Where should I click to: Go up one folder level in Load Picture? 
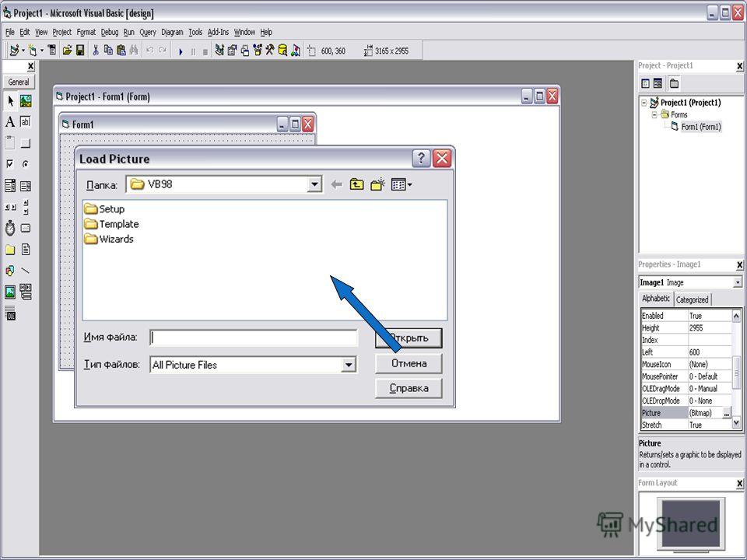coord(356,184)
